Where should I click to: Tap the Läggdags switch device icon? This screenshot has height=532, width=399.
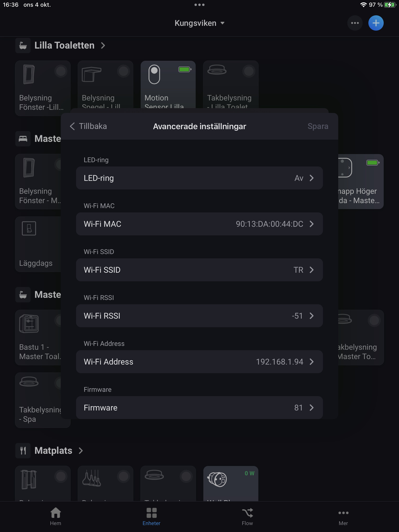point(29,228)
